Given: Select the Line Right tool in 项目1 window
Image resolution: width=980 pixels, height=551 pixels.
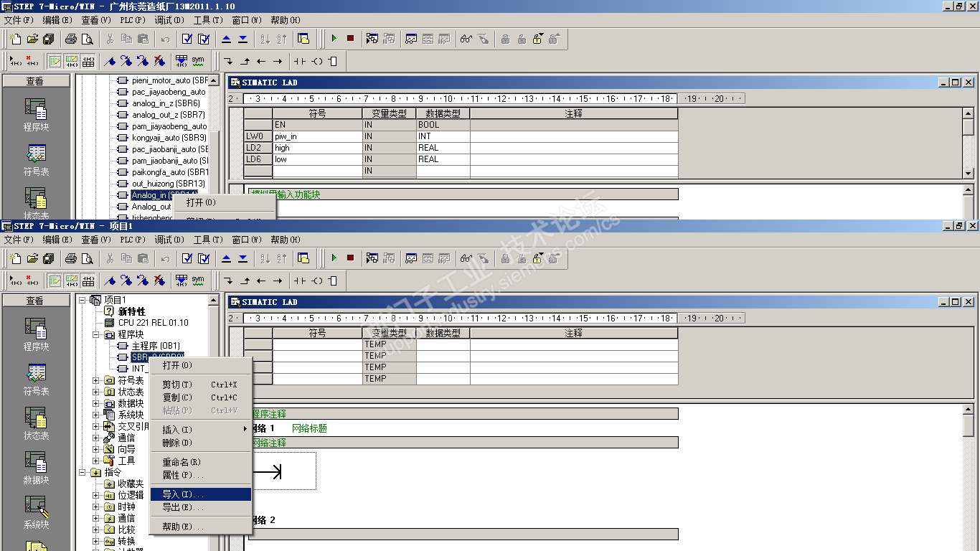Looking at the screenshot, I should (x=278, y=280).
